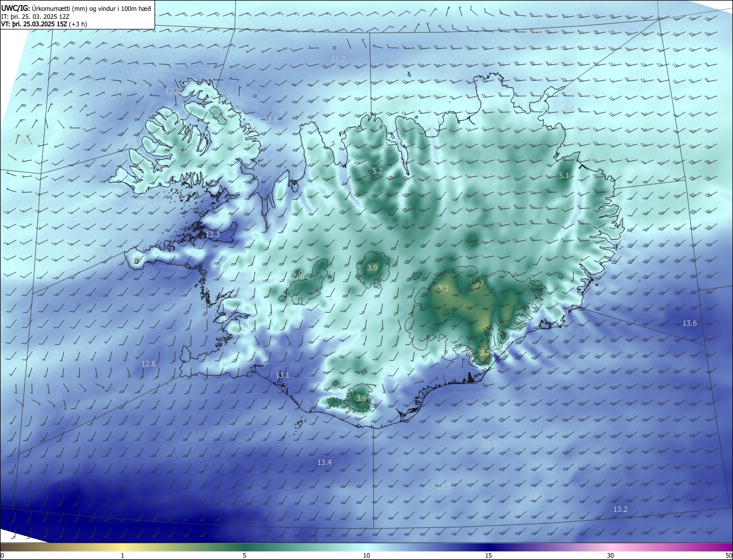Click the 13.4 value label on the map
The width and height of the screenshot is (733, 560).
pyautogui.click(x=324, y=462)
